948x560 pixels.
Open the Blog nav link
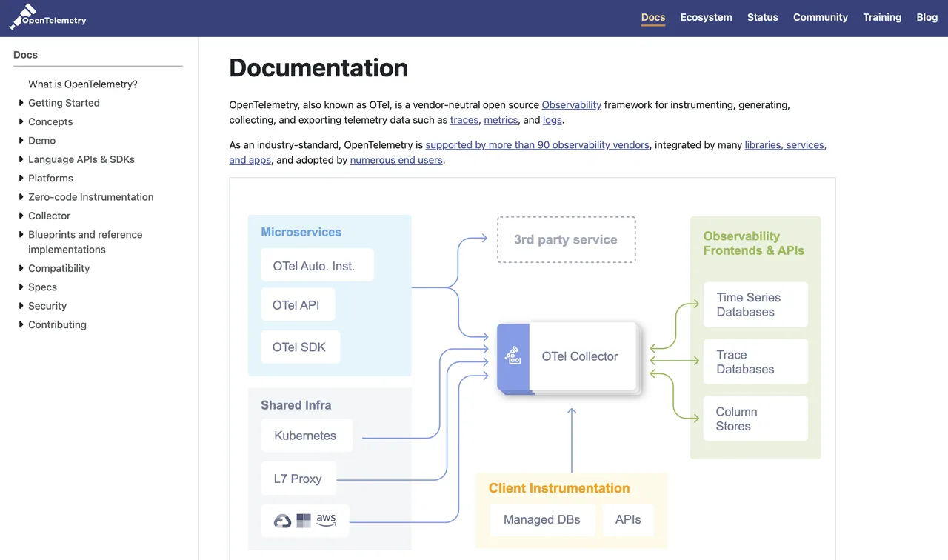click(x=927, y=17)
